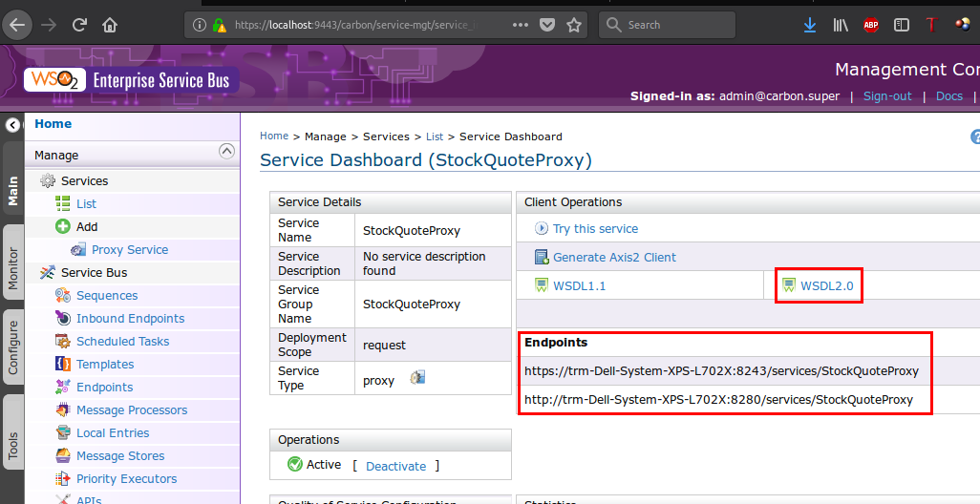Click the browser Reload button

pos(79,25)
